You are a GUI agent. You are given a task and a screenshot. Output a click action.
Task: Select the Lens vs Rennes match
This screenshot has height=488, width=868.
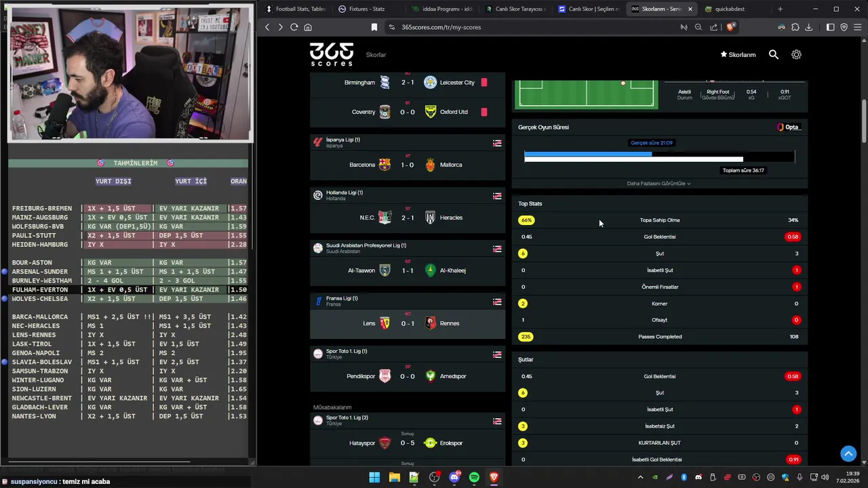[x=408, y=323]
